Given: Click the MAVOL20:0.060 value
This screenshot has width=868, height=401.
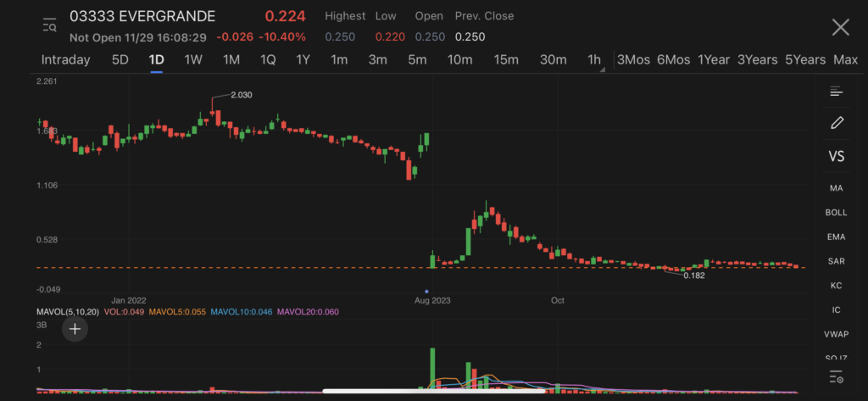Looking at the screenshot, I should (x=308, y=312).
